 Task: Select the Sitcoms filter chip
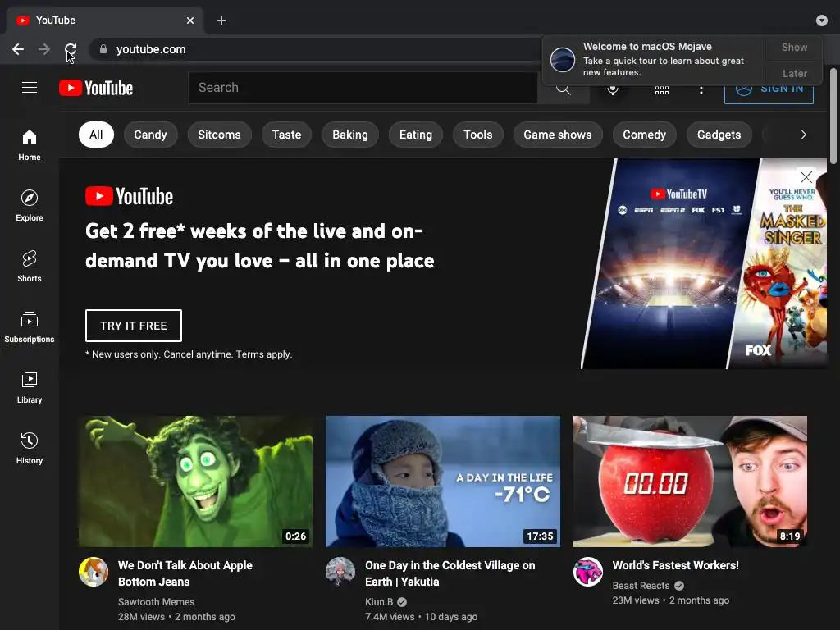(x=219, y=135)
